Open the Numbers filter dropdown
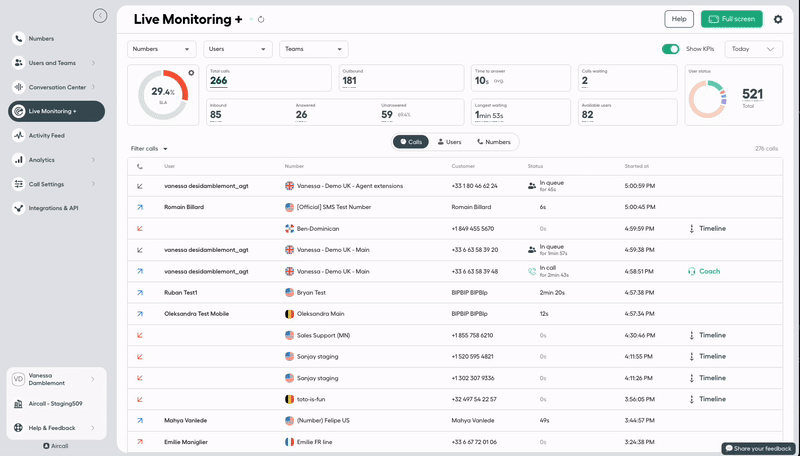This screenshot has width=800, height=456. (160, 48)
